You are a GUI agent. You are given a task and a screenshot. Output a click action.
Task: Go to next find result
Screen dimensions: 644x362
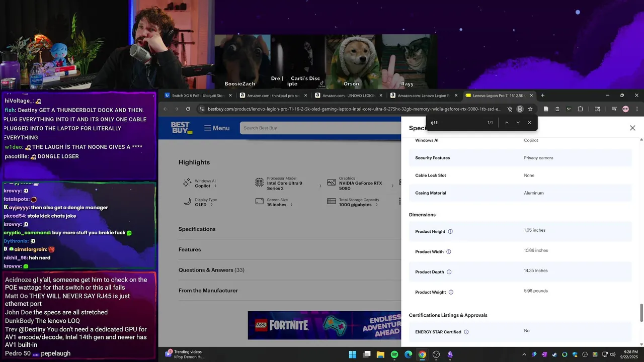[x=518, y=123]
